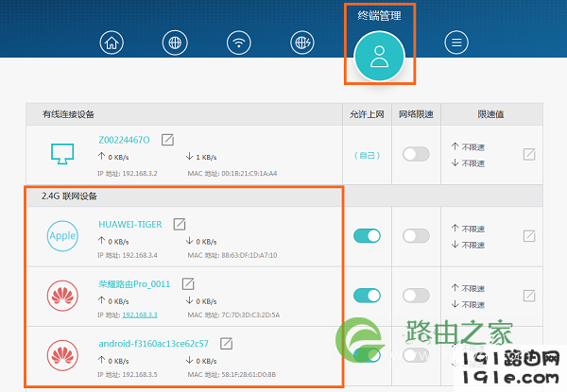The height and width of the screenshot is (392, 567).
Task: Open the more functions menu icon
Action: [457, 43]
